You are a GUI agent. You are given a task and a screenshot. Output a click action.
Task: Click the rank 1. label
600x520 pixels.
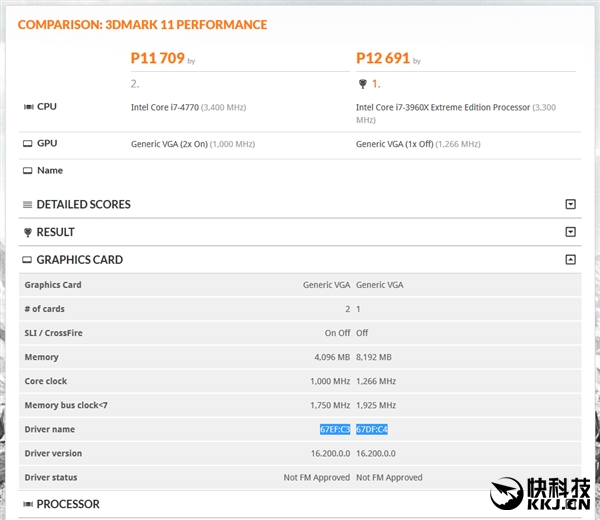[x=376, y=84]
